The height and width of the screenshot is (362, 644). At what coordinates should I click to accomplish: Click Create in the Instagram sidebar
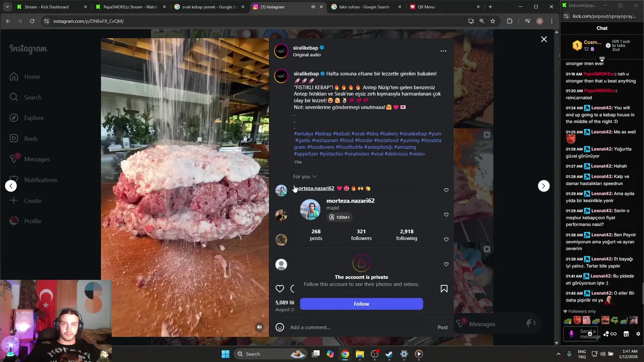[x=26, y=201]
